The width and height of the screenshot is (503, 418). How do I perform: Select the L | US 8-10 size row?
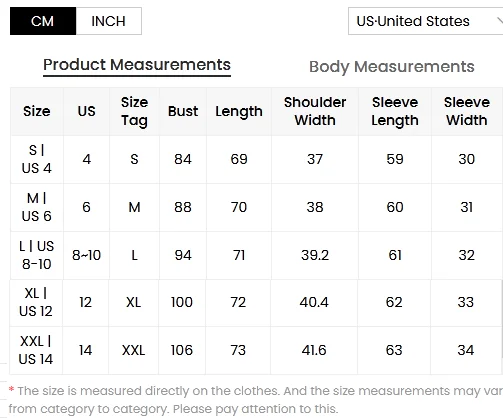coord(257,255)
